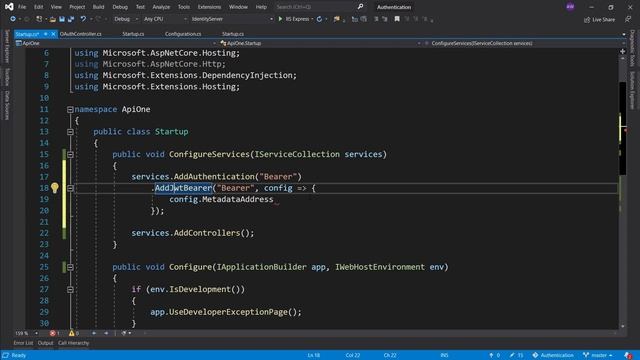Collapse the AddJwtBearer lambda block
This screenshot has height=360, width=640.
(x=70, y=188)
